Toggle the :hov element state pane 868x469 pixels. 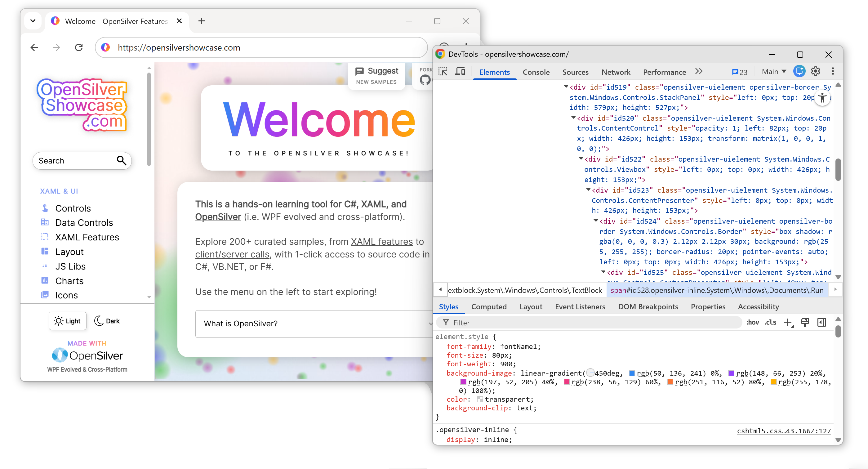[753, 323]
